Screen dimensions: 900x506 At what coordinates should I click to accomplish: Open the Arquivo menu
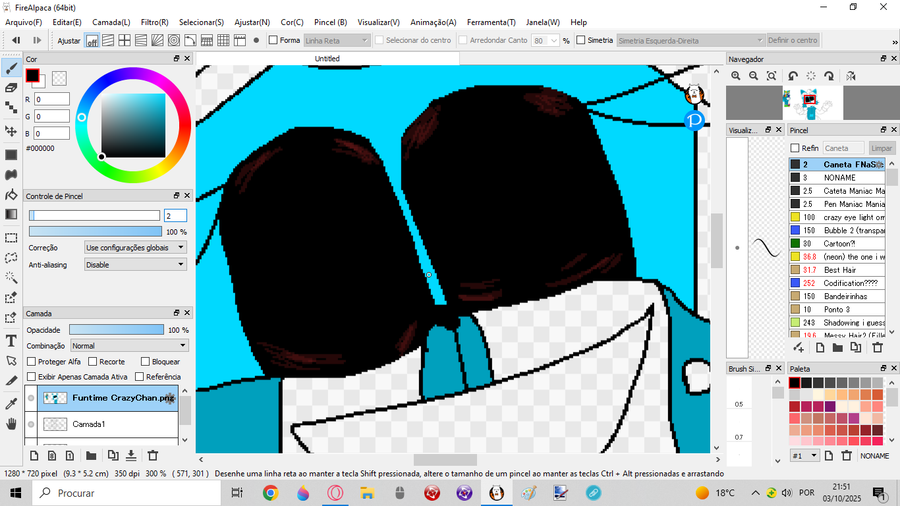pyautogui.click(x=24, y=22)
